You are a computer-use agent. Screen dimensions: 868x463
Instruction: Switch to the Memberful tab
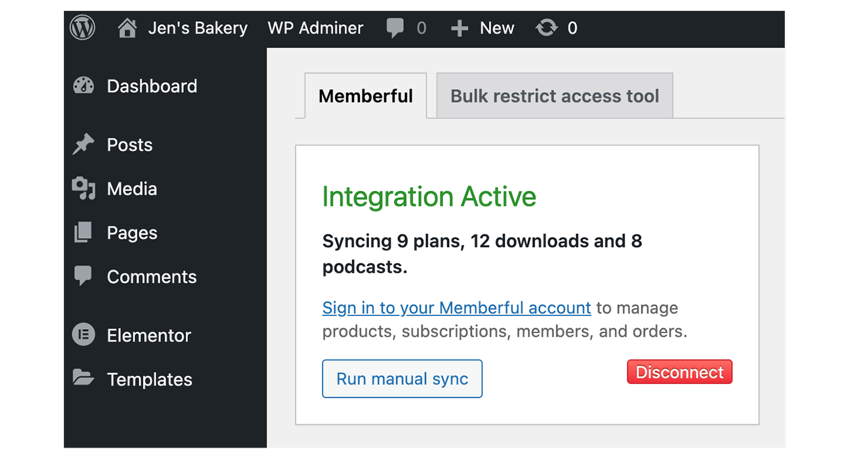tap(365, 96)
